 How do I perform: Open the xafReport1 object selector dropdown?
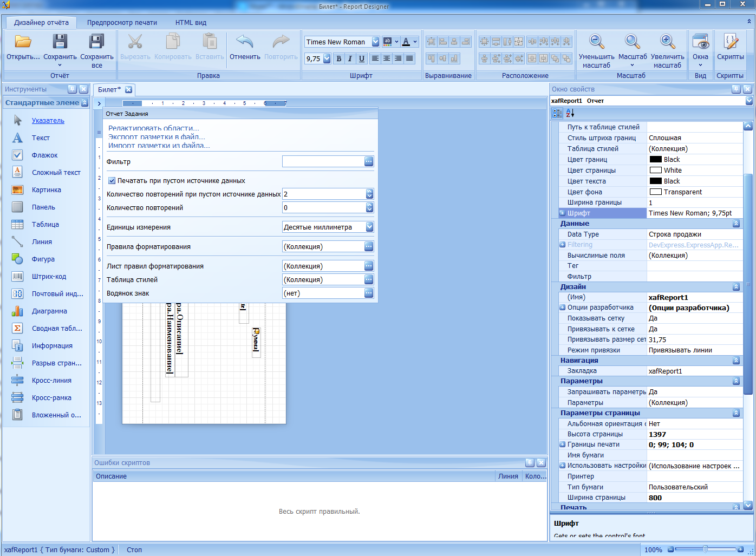749,101
